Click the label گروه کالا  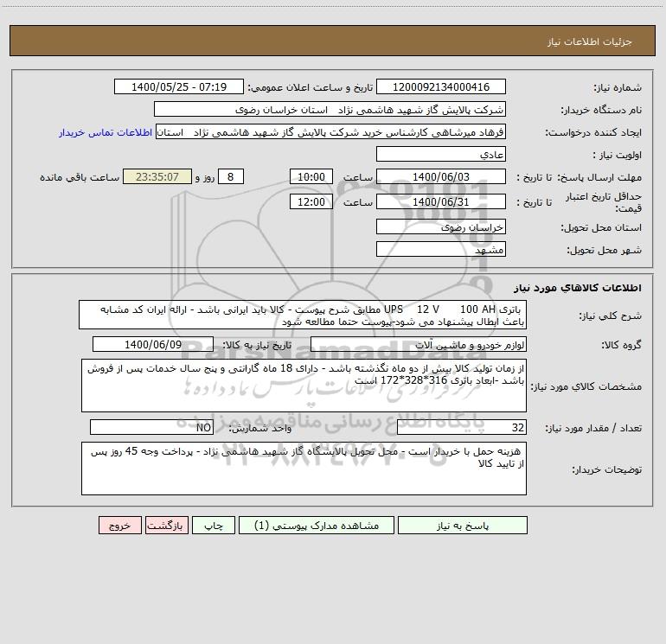pos(621,345)
